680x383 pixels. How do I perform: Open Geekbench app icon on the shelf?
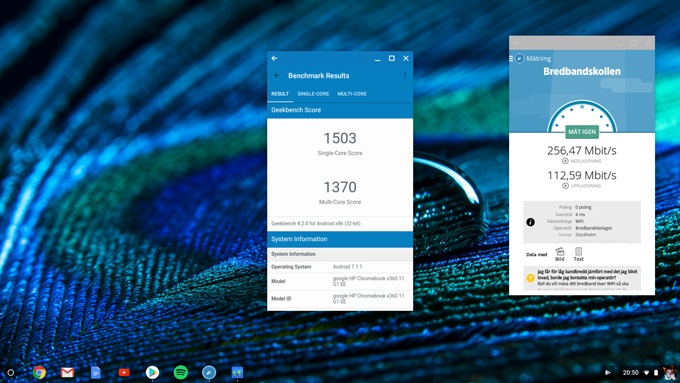pos(237,372)
